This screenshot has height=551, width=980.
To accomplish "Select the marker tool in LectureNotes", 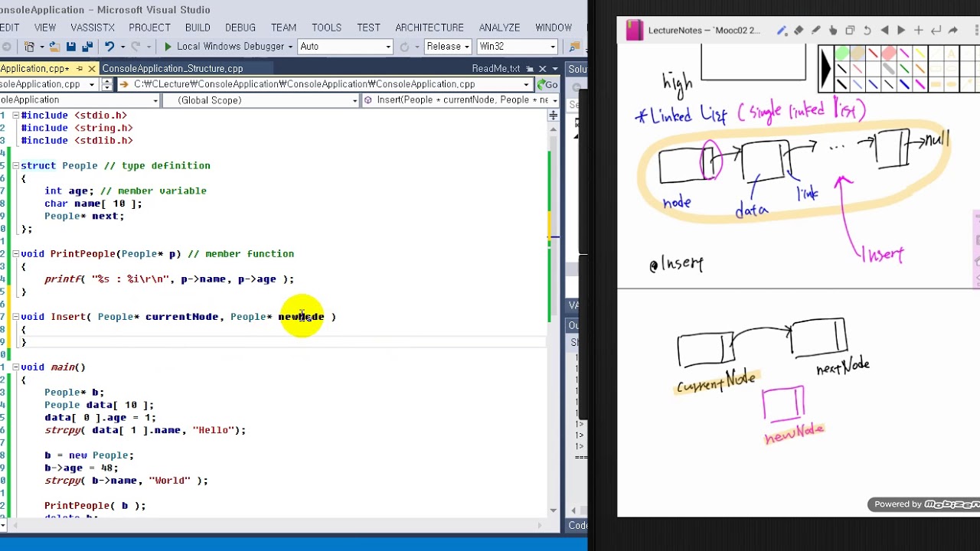I will point(816,31).
